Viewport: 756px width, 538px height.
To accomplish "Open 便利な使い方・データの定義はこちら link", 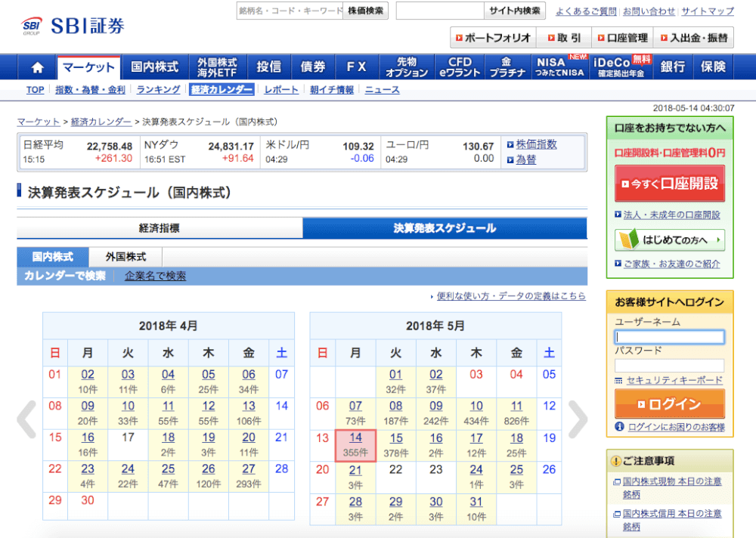I will click(511, 296).
